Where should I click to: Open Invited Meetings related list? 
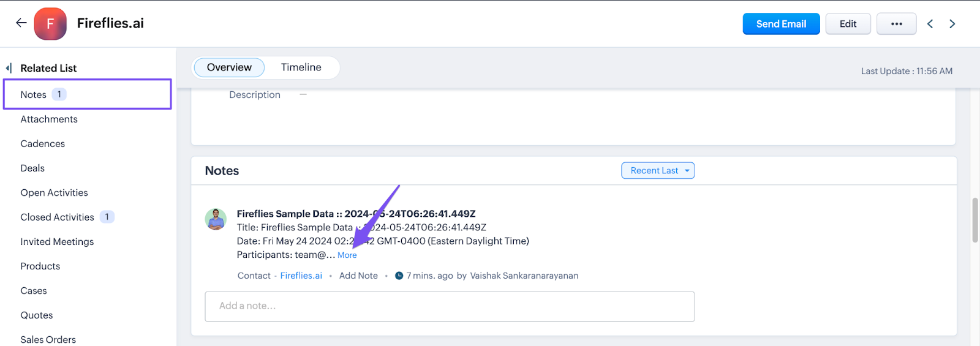57,242
